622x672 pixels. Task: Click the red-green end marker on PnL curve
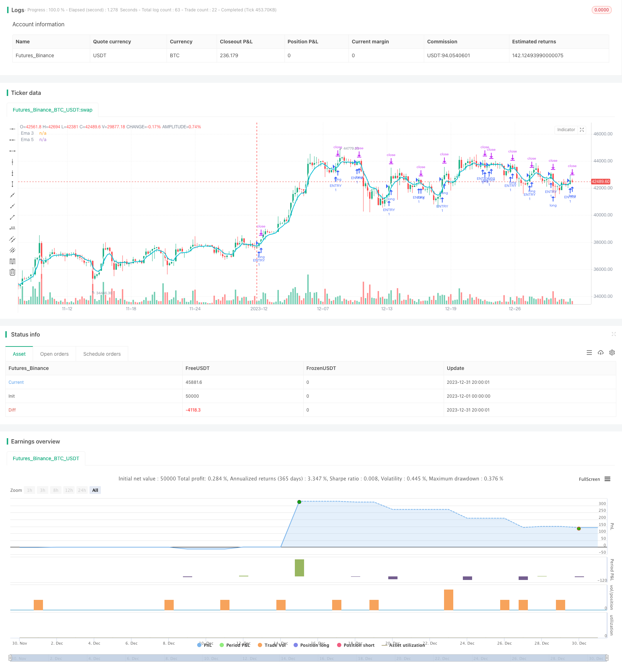[x=579, y=528]
